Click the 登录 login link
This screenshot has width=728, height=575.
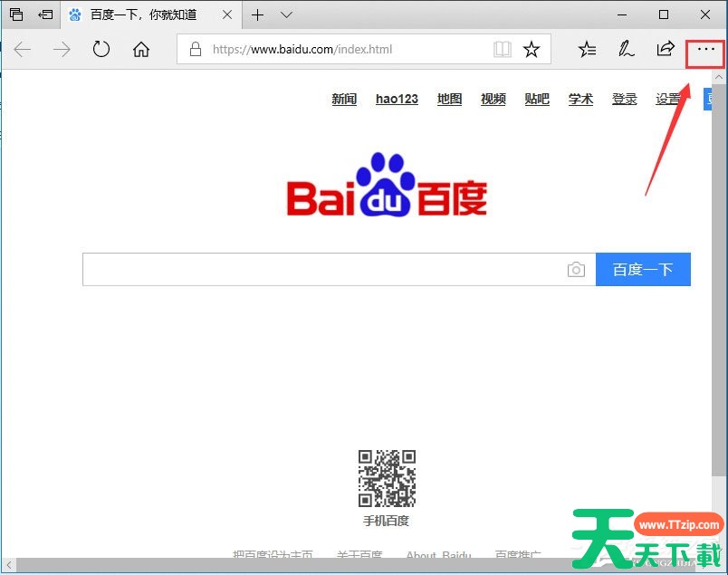pos(625,99)
